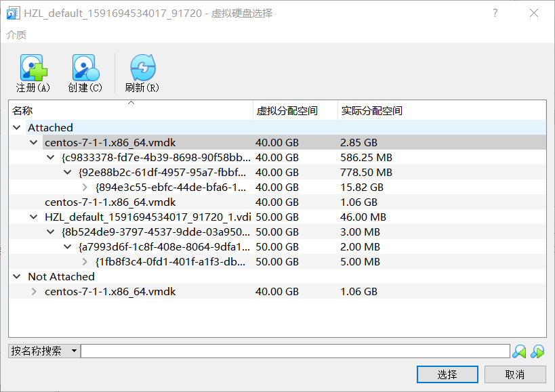Collapse the Not Attached group
The width and height of the screenshot is (555, 392).
17,277
